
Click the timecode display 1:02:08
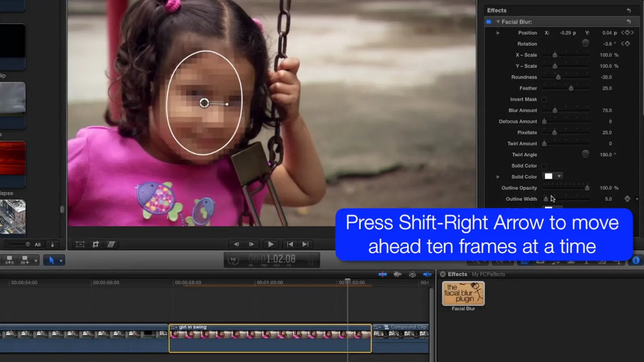click(x=272, y=260)
